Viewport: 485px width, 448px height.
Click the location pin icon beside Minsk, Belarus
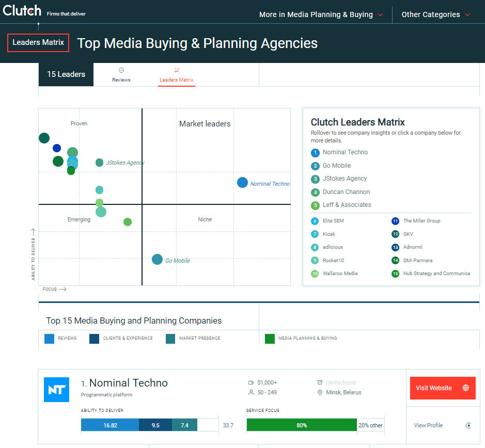(320, 392)
